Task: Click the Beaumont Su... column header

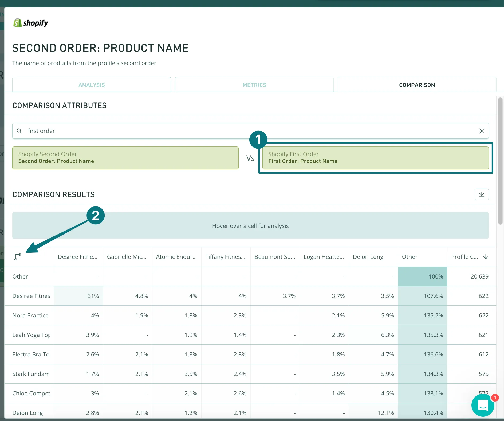Action: (x=275, y=257)
